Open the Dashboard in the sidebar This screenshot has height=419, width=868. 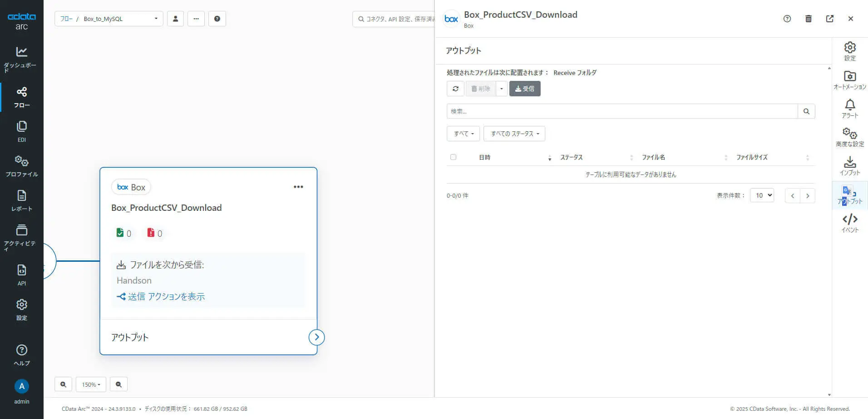21,60
